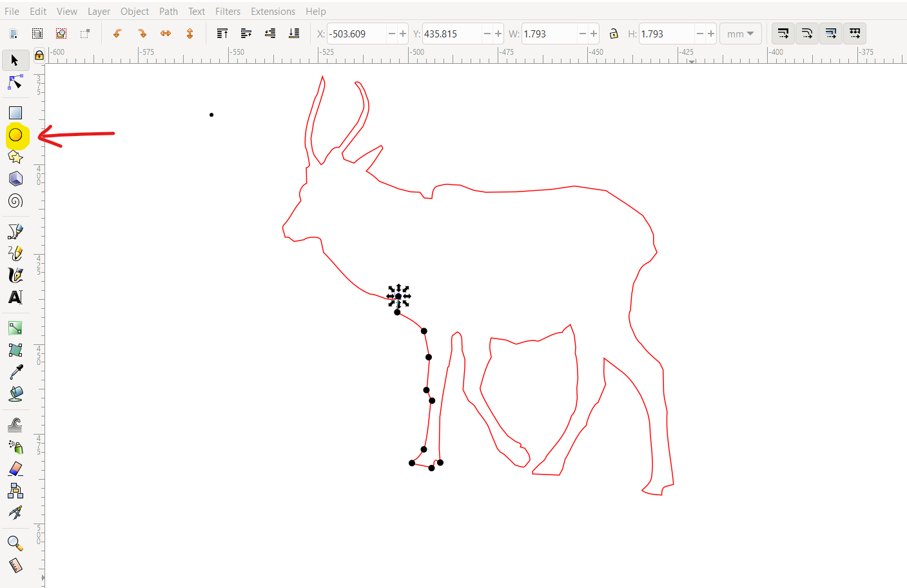
Task: Activate the 3D box tool
Action: point(14,179)
